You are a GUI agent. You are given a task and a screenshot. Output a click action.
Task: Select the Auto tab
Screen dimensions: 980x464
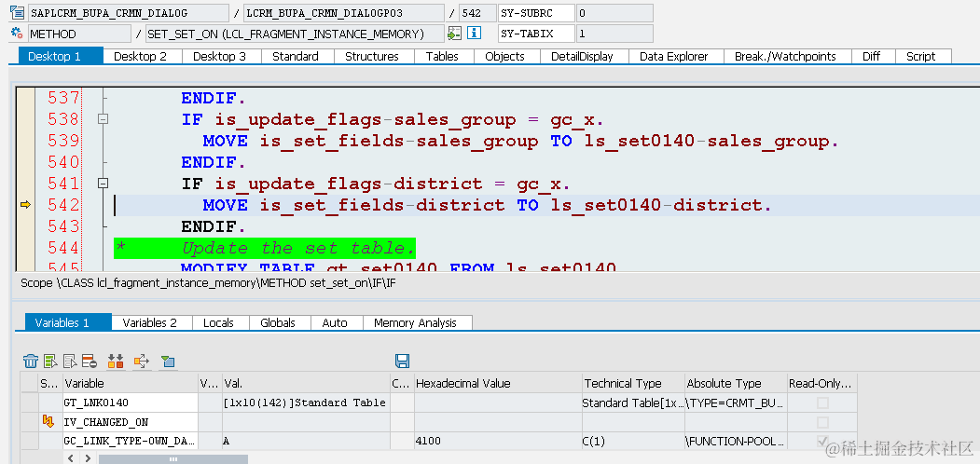[337, 322]
